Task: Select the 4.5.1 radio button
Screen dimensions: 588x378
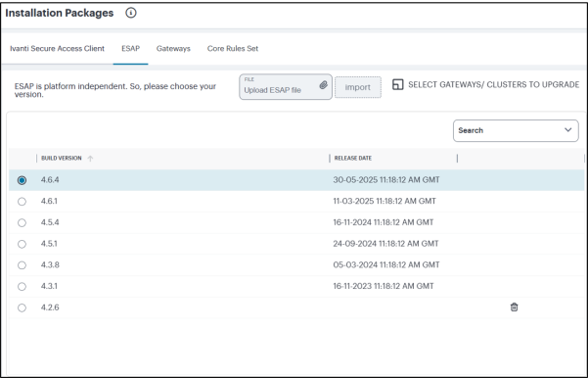Action: click(x=22, y=244)
